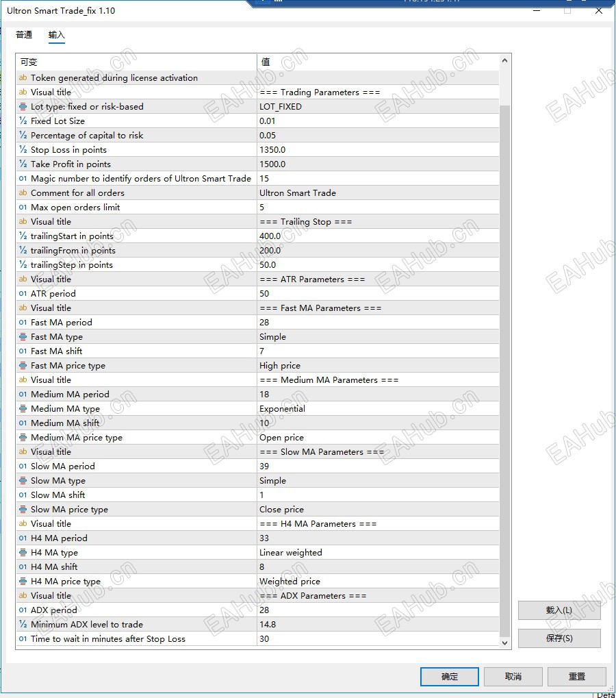Edit the Slow MA period value 39
The width and height of the screenshot is (616, 698).
point(378,466)
